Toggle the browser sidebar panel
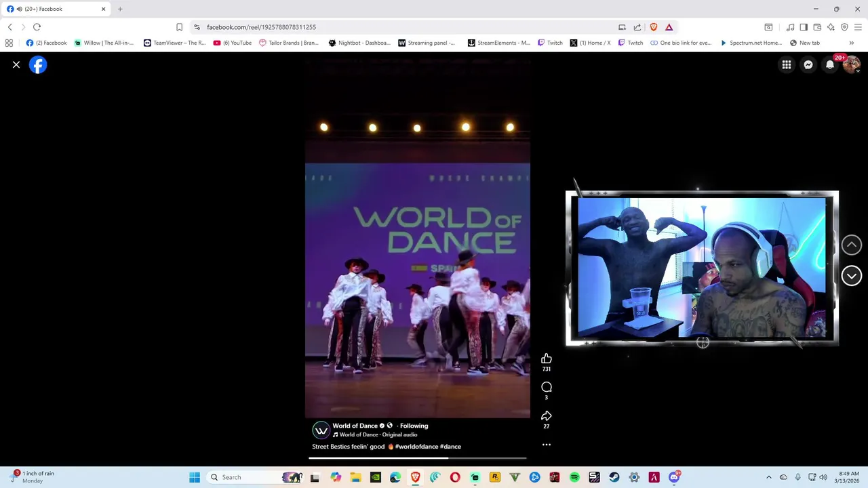868x488 pixels. coord(804,27)
